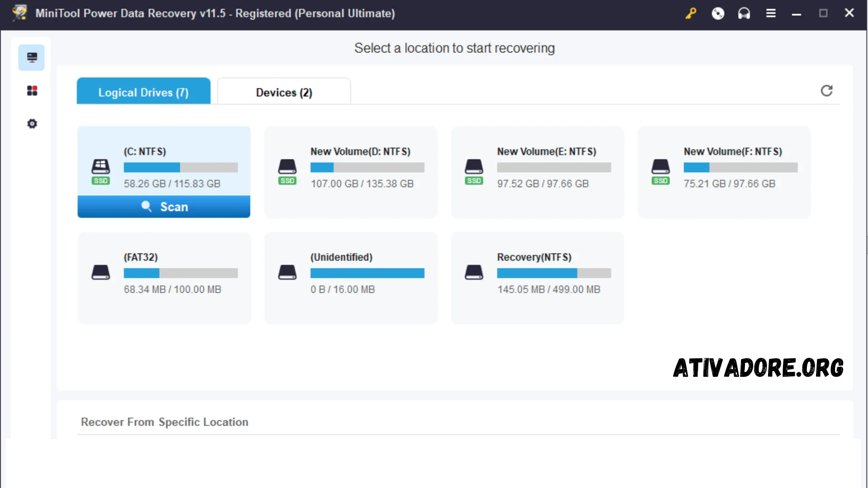868x488 pixels.
Task: Refresh the drive list
Action: tap(826, 91)
